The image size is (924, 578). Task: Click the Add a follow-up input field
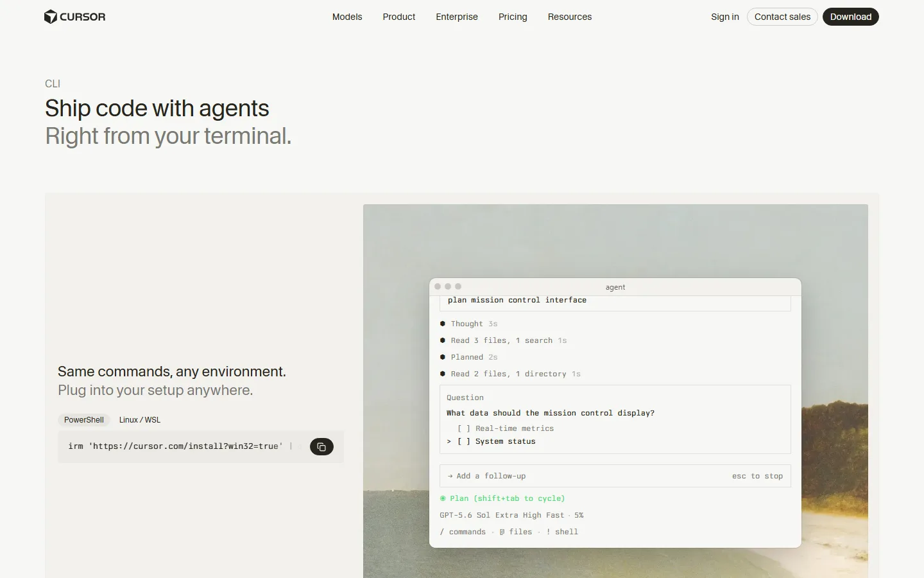615,476
